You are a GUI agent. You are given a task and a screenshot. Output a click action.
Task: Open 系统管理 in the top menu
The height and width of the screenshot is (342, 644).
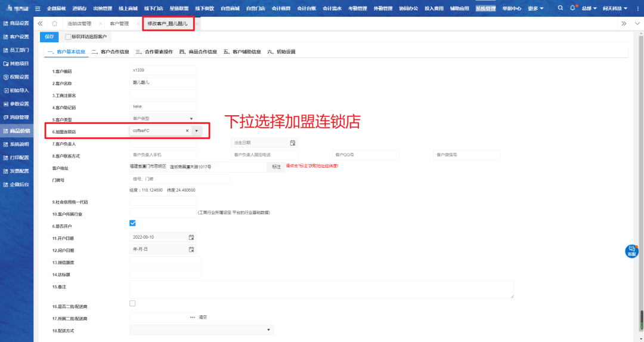click(485, 8)
